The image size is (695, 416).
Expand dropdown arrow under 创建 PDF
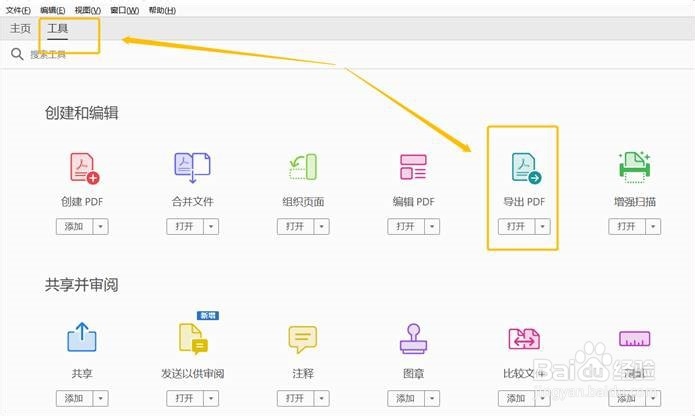pos(101,226)
